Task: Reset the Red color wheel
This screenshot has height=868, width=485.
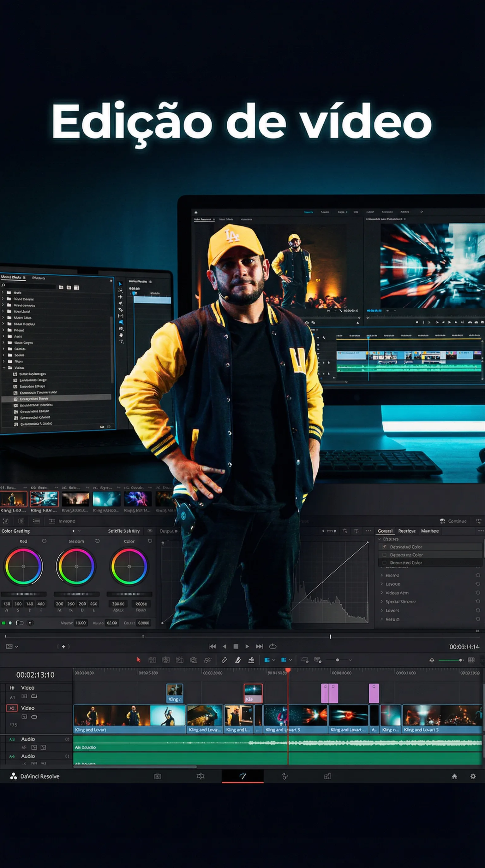Action: pos(44,541)
